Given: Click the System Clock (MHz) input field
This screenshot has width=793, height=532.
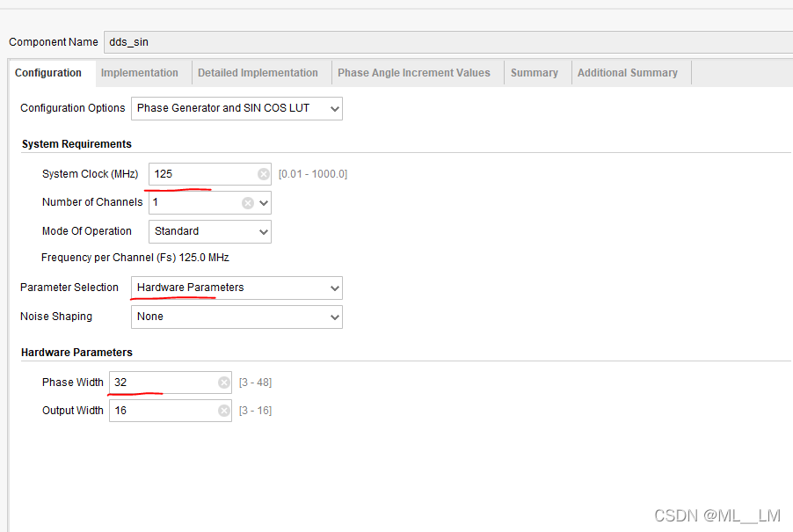Looking at the screenshot, I should (x=210, y=174).
